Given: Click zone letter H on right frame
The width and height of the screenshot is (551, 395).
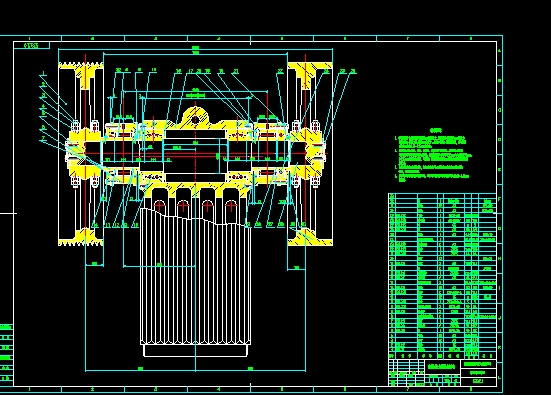Looking at the screenshot, I should click(500, 258).
